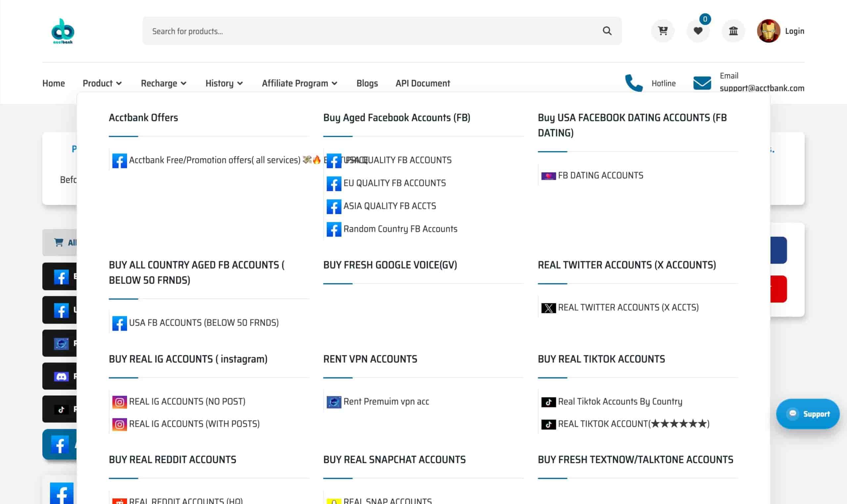The height and width of the screenshot is (504, 847).
Task: Open Real Tiktok Accounts By Country
Action: 620,401
